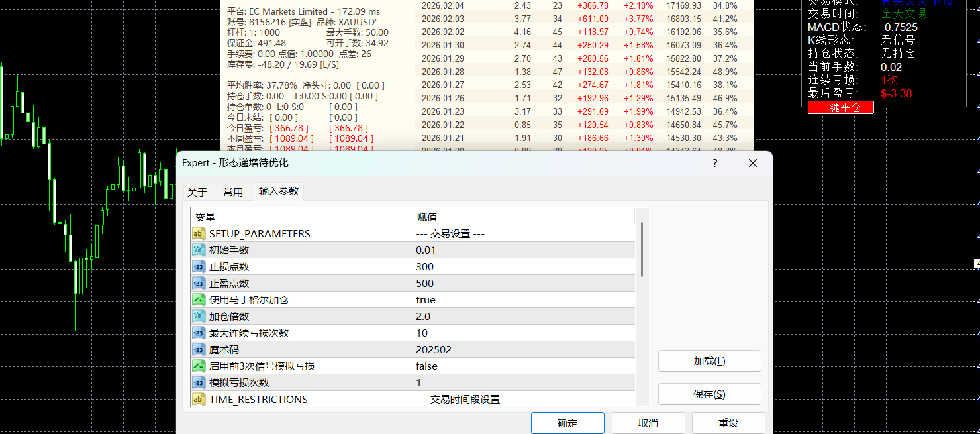
Task: Click the parameter list vertical scrollbar
Action: pos(642,249)
